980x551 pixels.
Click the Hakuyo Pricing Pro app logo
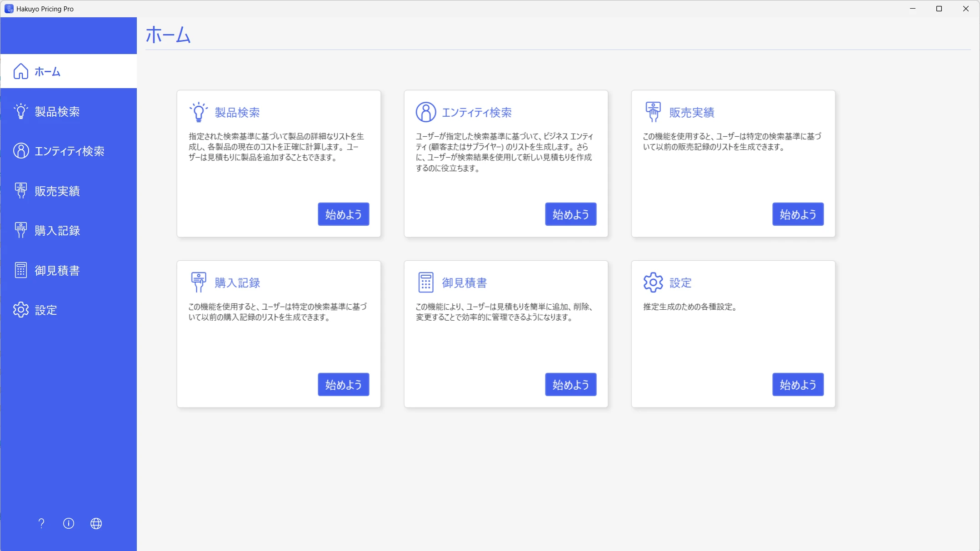[9, 8]
